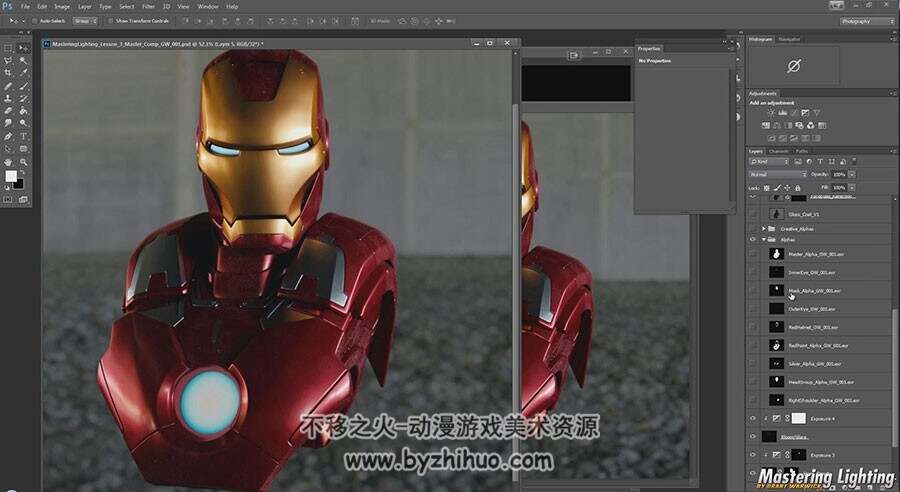The height and width of the screenshot is (492, 900).
Task: Filter layers by type layers icon
Action: [x=820, y=162]
